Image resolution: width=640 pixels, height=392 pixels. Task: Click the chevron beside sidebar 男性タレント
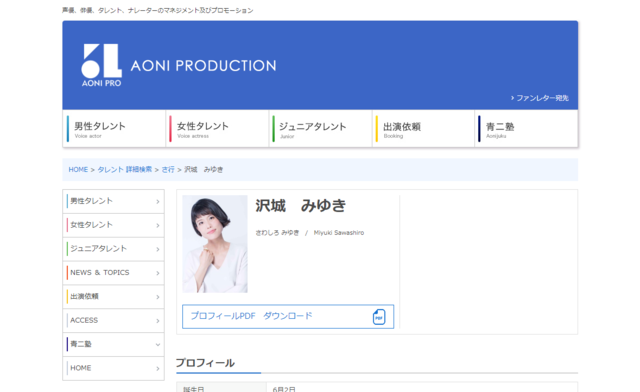(158, 201)
